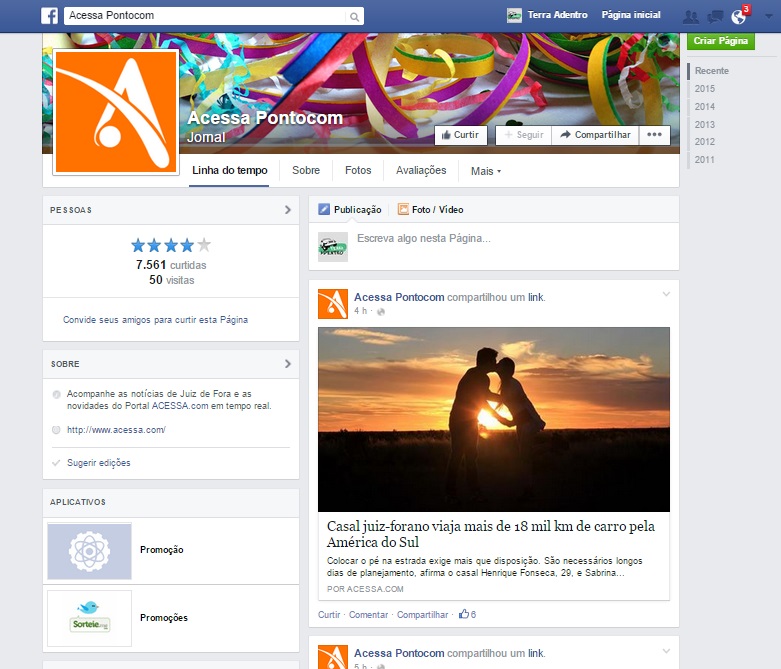Expand the Pessoas section chevron

(287, 210)
